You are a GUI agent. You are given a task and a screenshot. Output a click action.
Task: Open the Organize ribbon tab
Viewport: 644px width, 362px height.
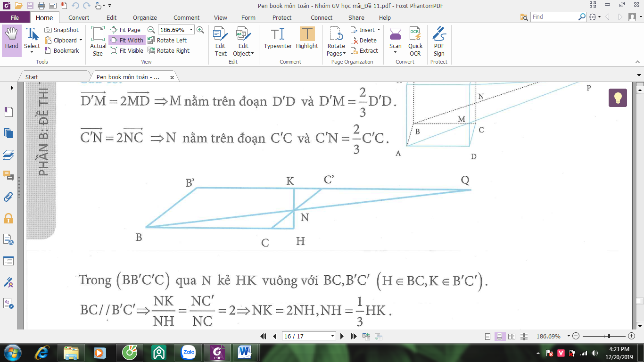(x=145, y=18)
